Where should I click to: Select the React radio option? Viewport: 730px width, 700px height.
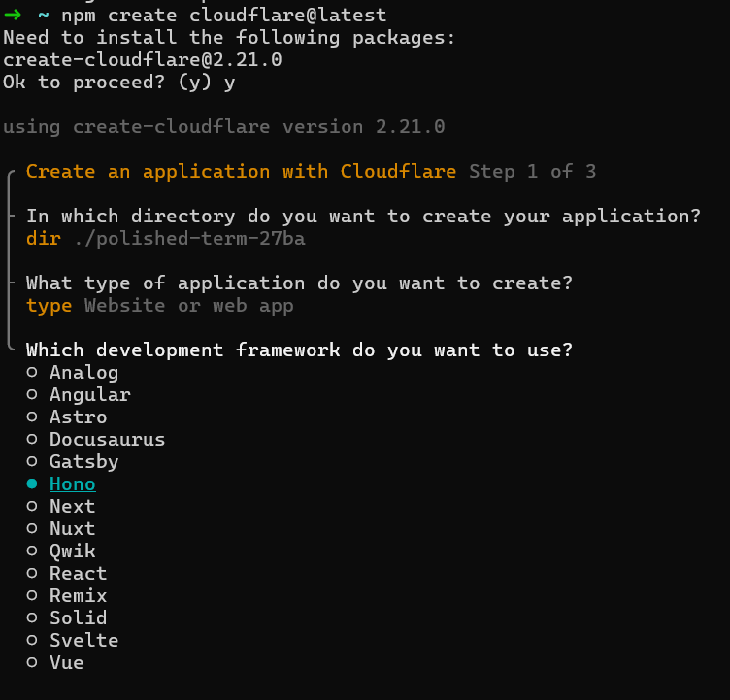78,574
